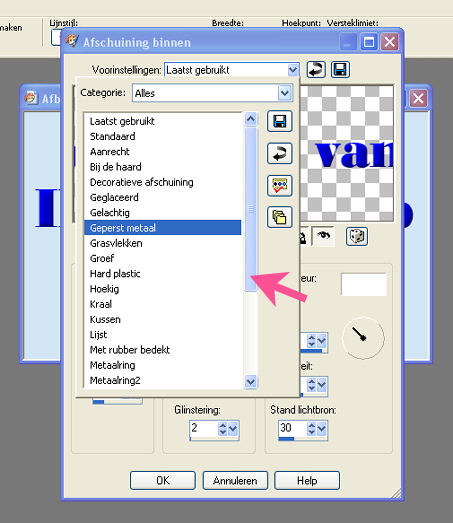Click the reset arrow icon beside the preset list
The height and width of the screenshot is (523, 453).
click(280, 153)
